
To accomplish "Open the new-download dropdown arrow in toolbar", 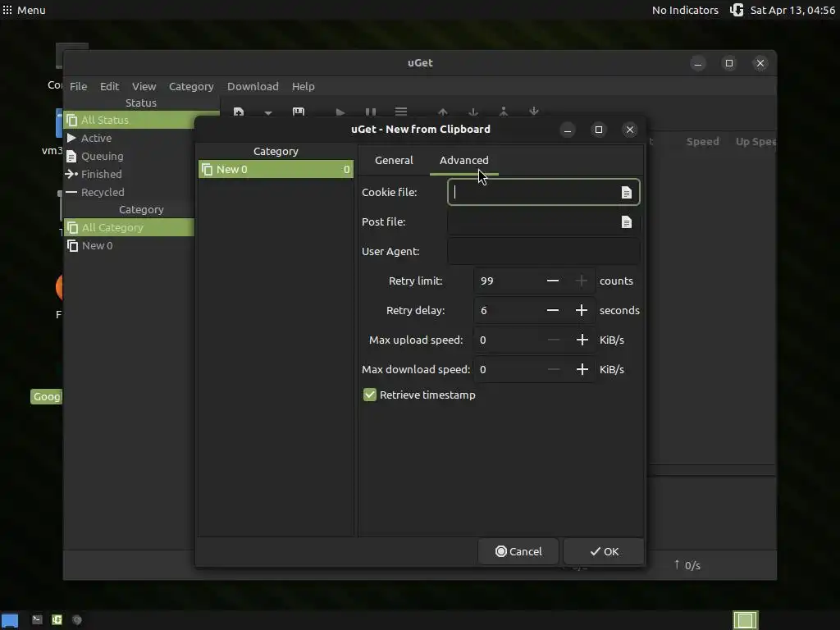I will tap(268, 112).
